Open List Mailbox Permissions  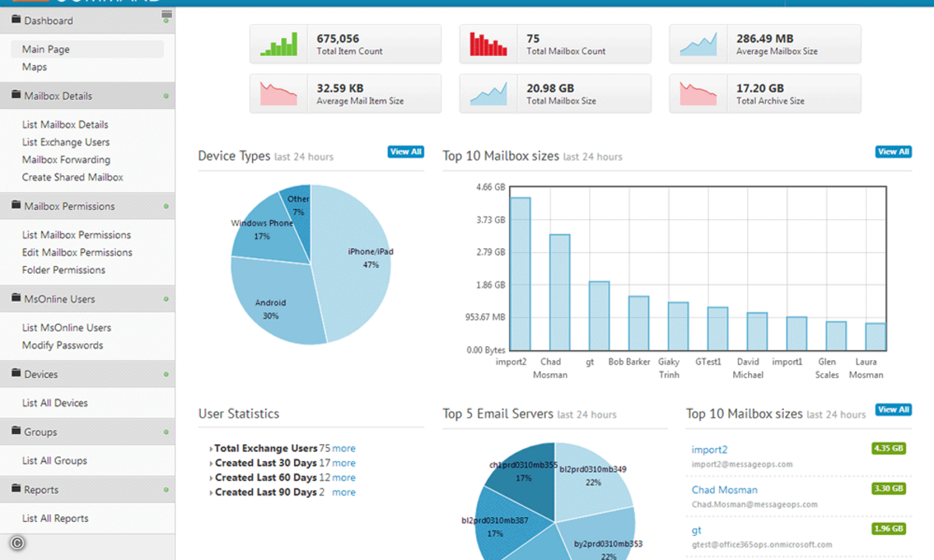tap(76, 235)
